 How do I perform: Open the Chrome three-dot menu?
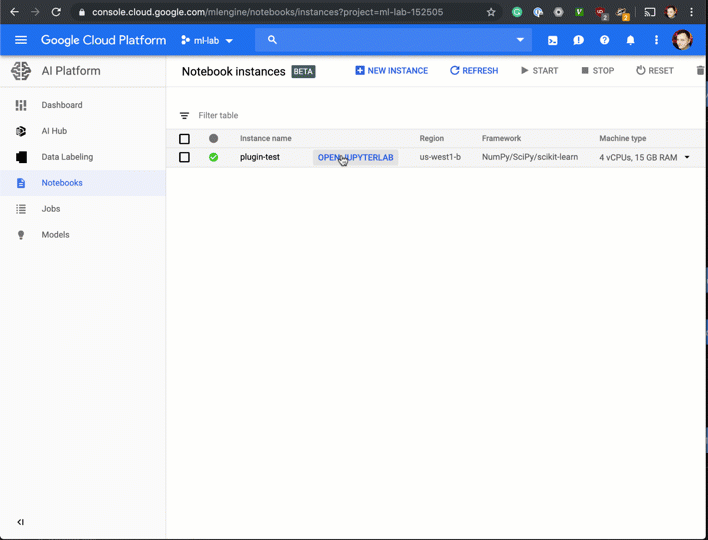pyautogui.click(x=691, y=12)
